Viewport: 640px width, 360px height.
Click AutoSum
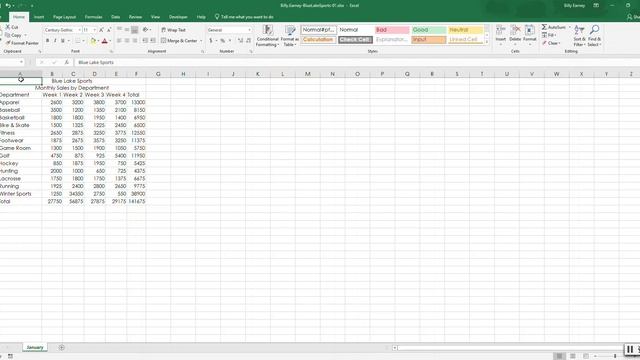click(554, 27)
